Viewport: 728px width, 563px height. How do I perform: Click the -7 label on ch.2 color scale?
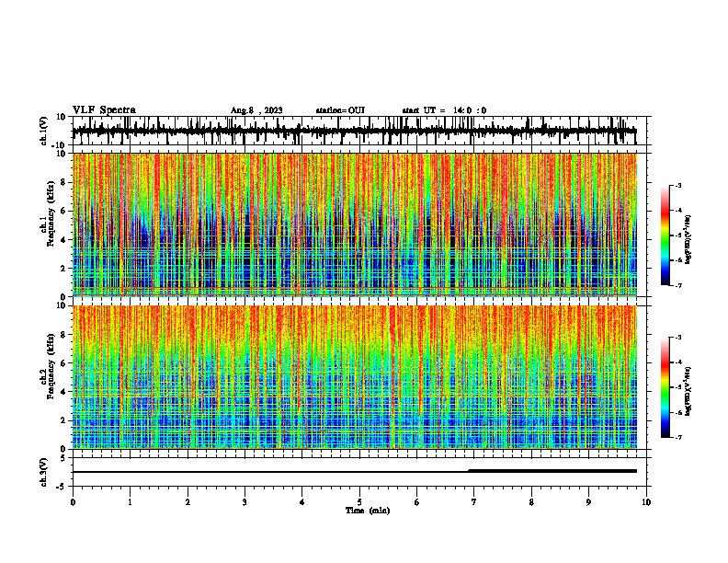[x=677, y=437]
